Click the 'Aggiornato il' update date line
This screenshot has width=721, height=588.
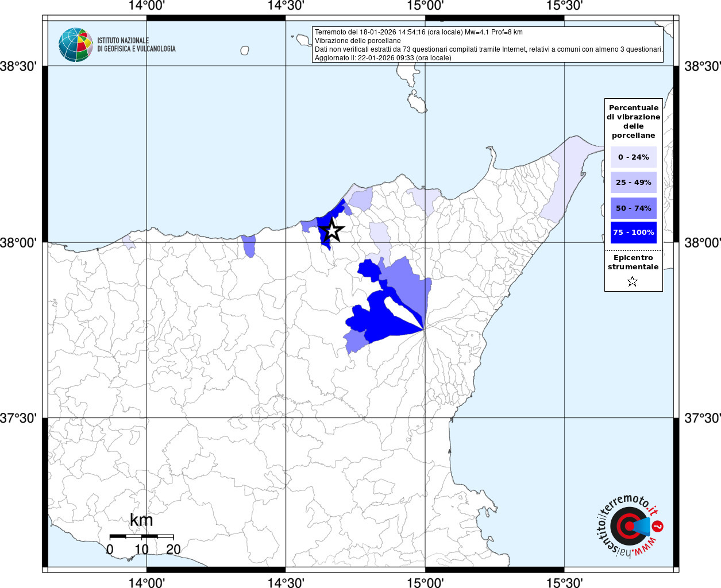(x=383, y=58)
